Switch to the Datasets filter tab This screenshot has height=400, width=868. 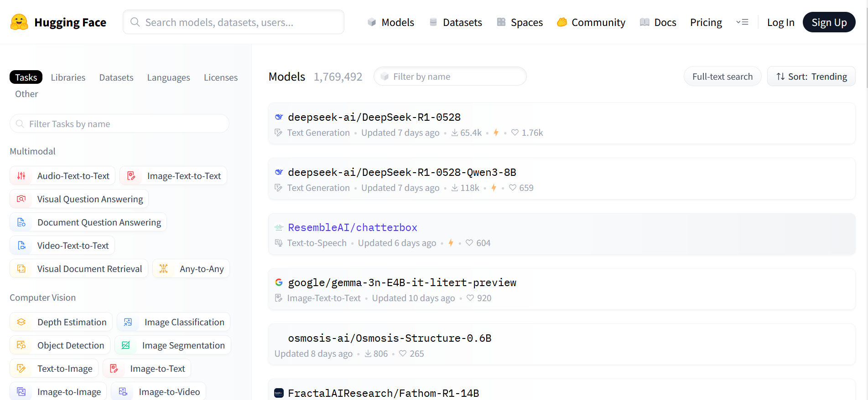tap(116, 77)
